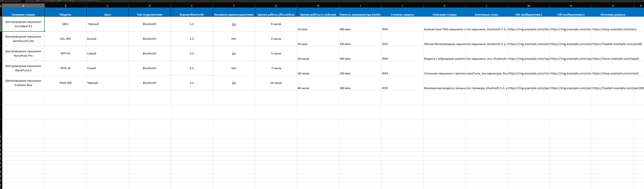Select column O header
Screen dimensions: 644x189
pos(613,6)
